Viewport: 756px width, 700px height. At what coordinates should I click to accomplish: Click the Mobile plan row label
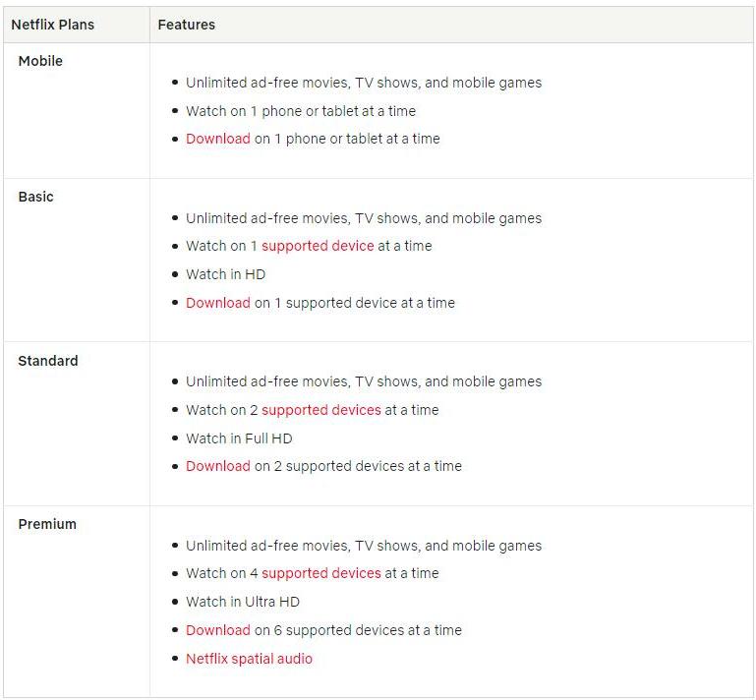pos(40,61)
